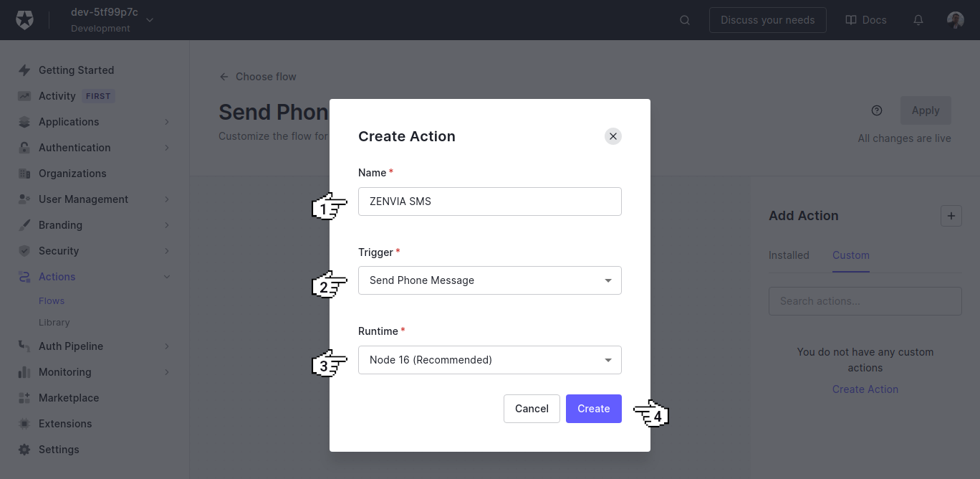Click the Auth0 shield logo
Image resolution: width=980 pixels, height=479 pixels.
[x=24, y=19]
